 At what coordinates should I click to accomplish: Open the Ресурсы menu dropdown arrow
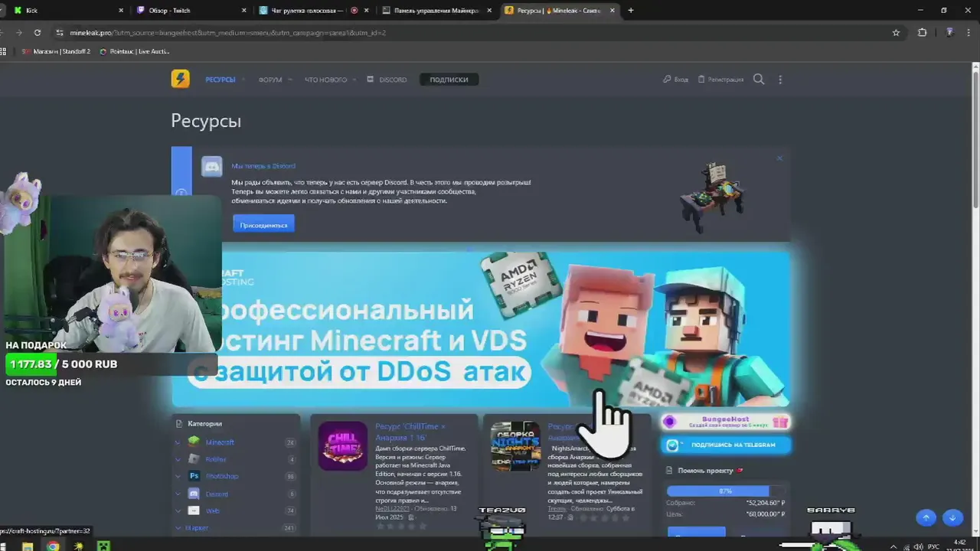click(x=244, y=80)
